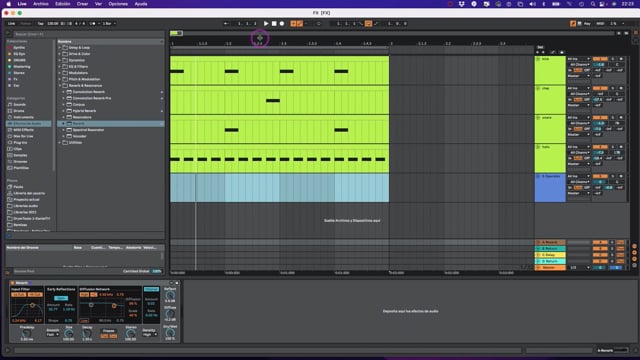Arm the Arrangement Record button
The image size is (640, 360).
(x=282, y=24)
